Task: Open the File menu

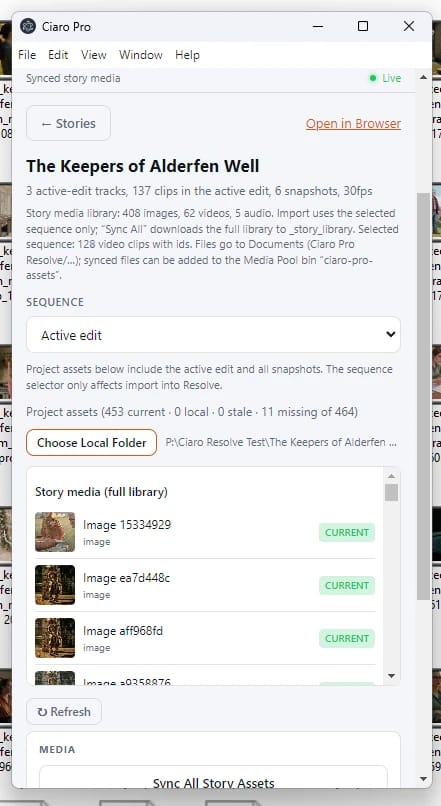Action: [x=27, y=55]
